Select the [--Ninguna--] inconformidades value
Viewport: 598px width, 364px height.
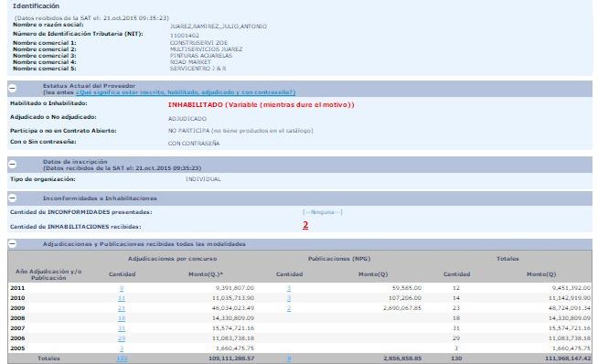(x=322, y=212)
